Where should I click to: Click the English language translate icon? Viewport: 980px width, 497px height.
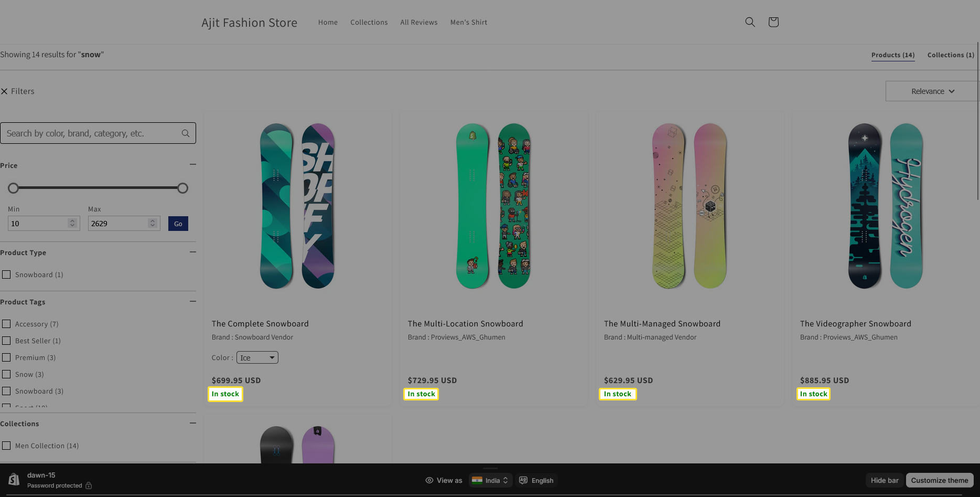tap(523, 480)
